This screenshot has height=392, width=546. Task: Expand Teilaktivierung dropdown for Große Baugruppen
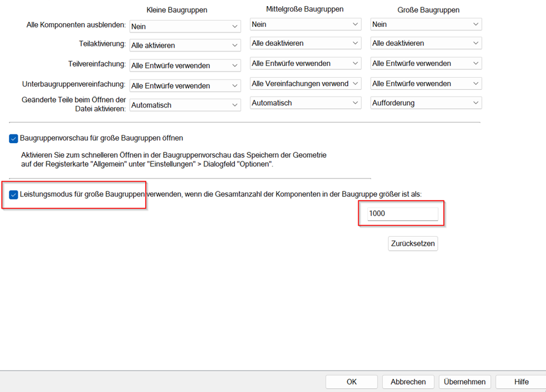426,43
